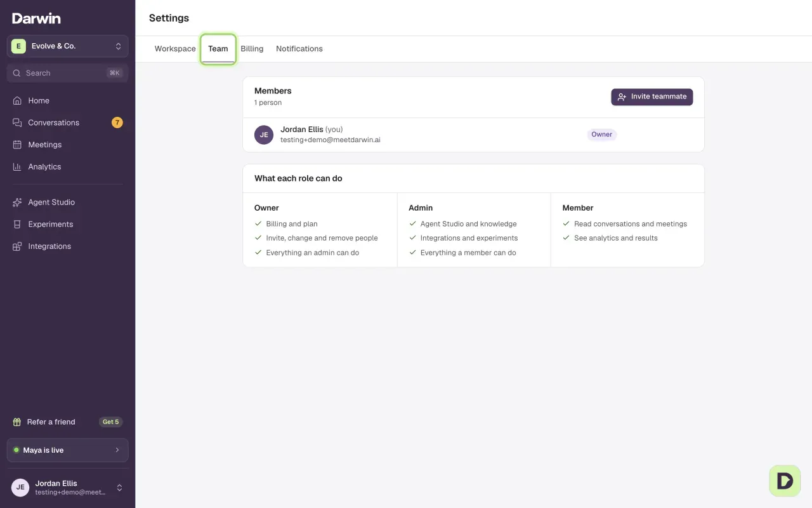Click the Conversations unread badge showing 7
This screenshot has width=812, height=508.
pyautogui.click(x=117, y=123)
